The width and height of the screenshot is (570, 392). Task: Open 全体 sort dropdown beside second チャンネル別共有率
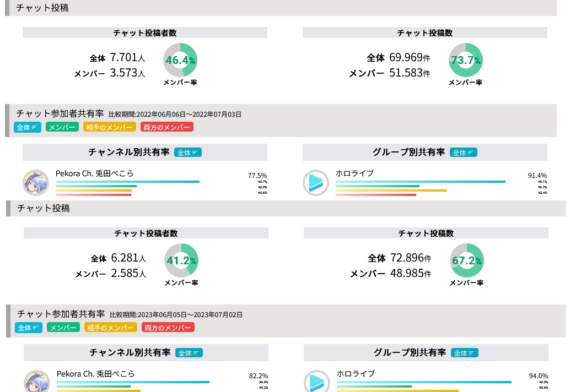(x=189, y=353)
